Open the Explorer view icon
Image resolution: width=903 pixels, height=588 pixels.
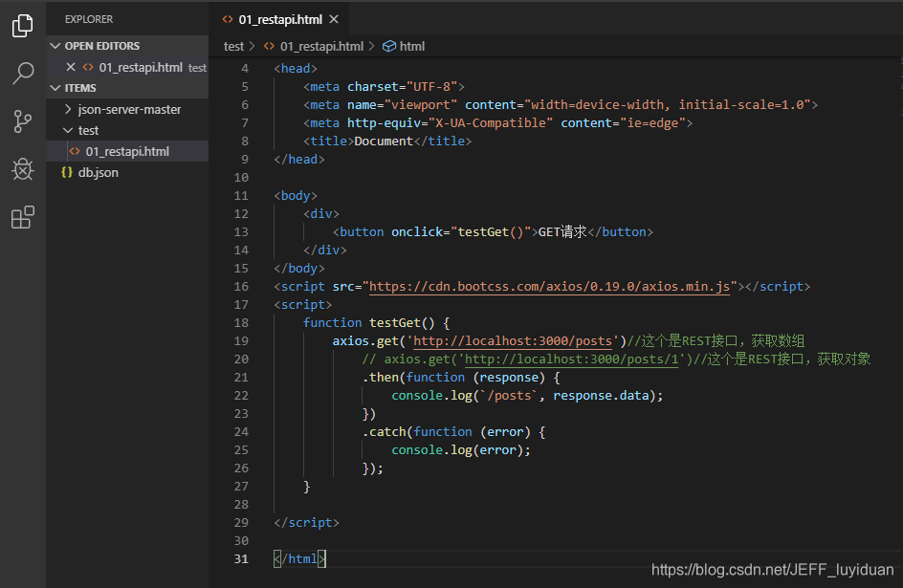pyautogui.click(x=22, y=26)
